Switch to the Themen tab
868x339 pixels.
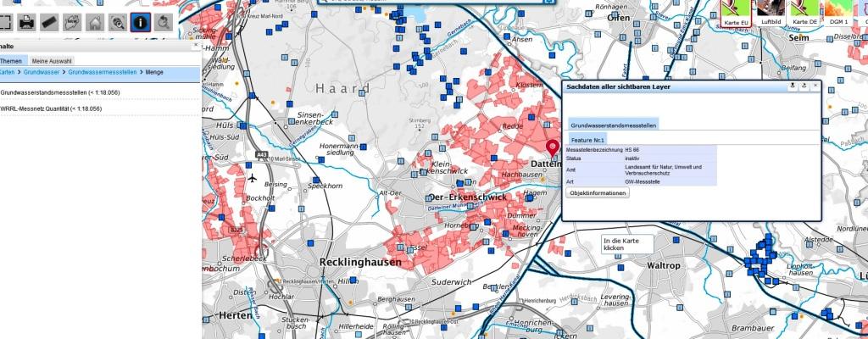coord(11,61)
